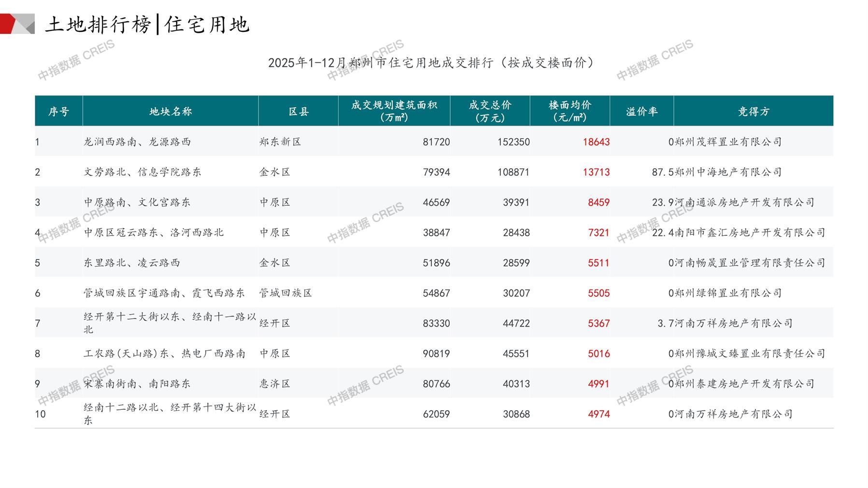
Task: Click the total price value 39391
Action: (516, 202)
